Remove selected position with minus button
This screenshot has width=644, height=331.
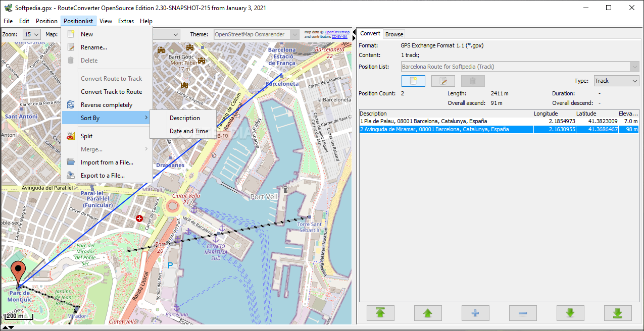[523, 313]
